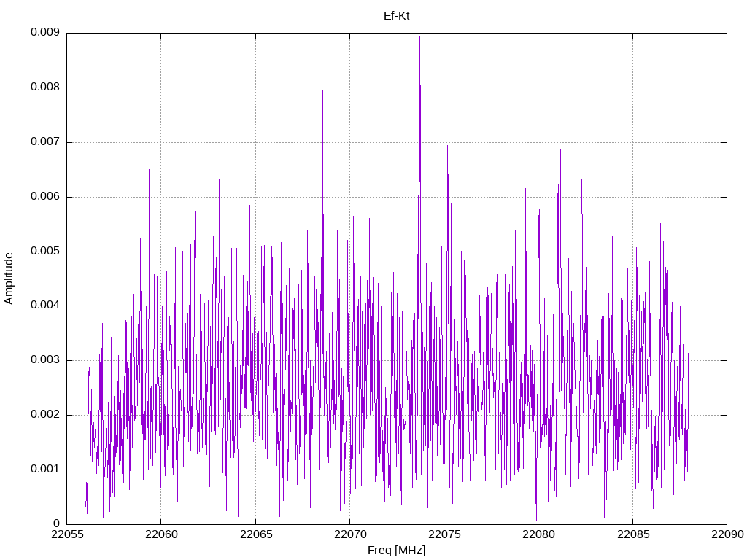Click the y-axis value 0.007
The height and width of the screenshot is (560, 747).
tap(45, 142)
